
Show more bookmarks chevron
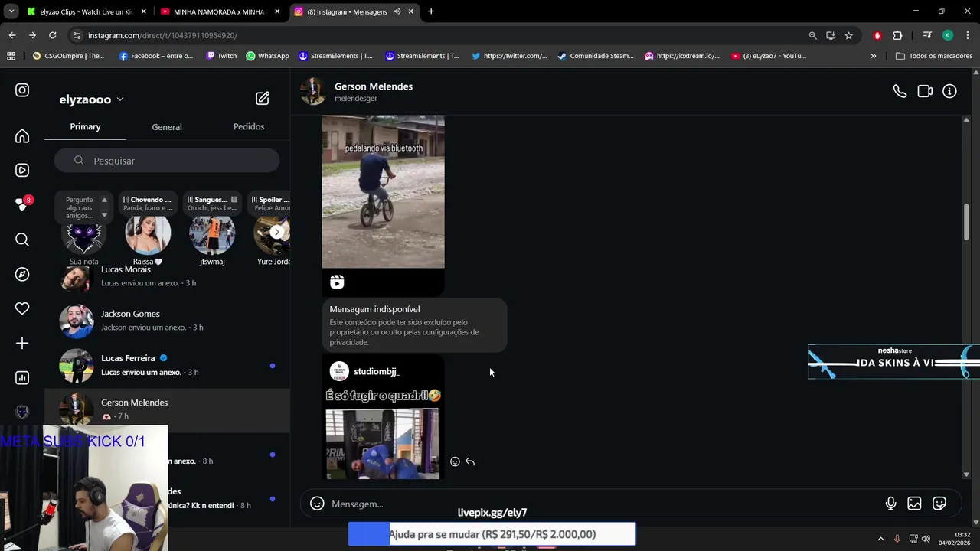pos(874,56)
